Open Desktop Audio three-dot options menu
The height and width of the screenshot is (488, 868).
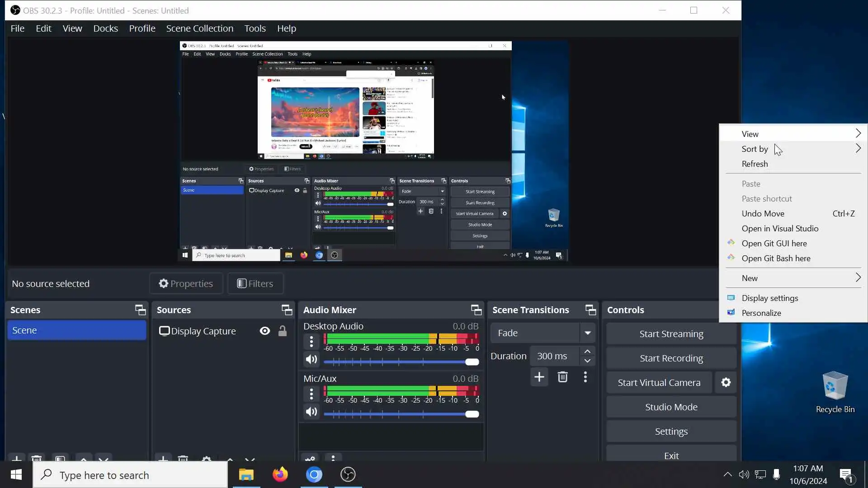[311, 342]
